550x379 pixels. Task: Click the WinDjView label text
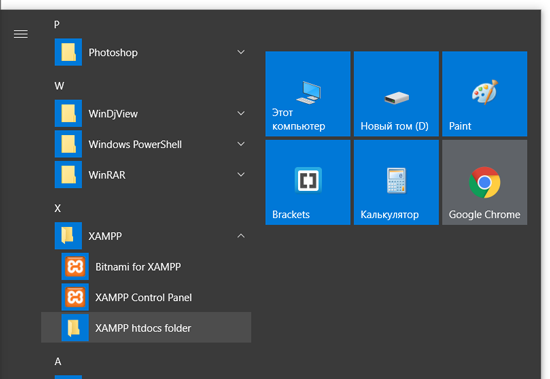point(113,114)
